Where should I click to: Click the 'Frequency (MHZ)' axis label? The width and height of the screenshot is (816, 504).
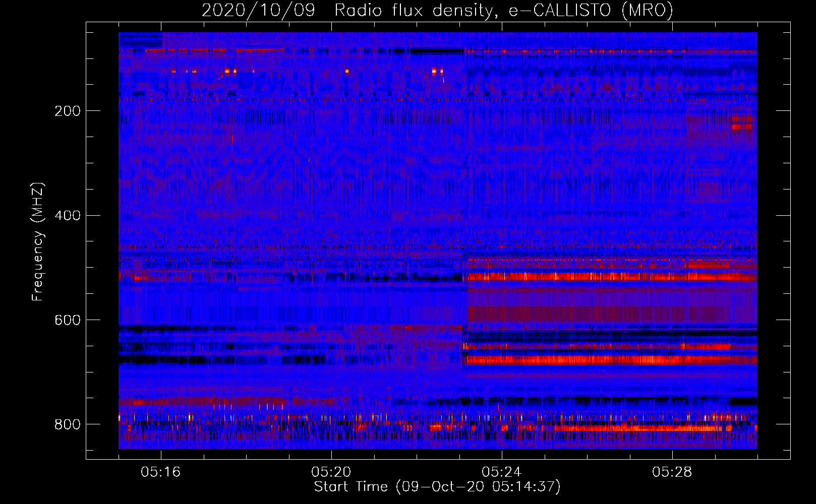pyautogui.click(x=38, y=242)
